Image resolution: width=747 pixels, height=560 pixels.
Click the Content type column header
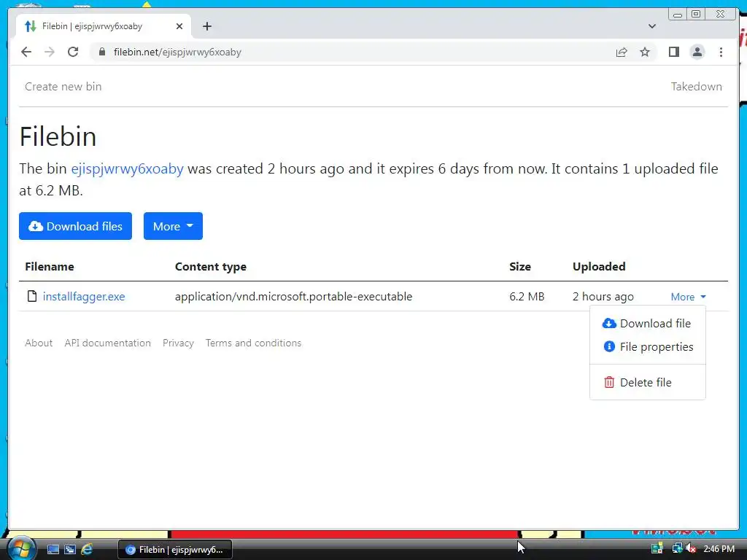coord(211,267)
